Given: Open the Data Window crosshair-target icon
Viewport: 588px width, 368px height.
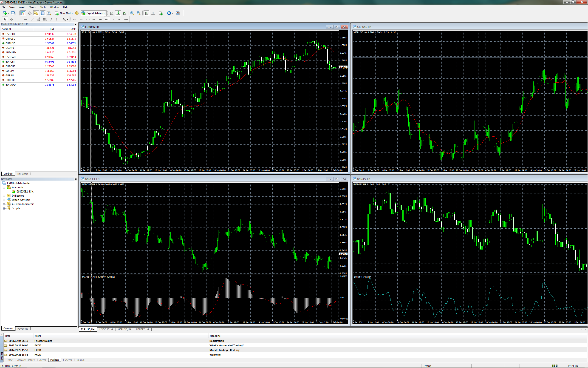Looking at the screenshot, I should coord(30,13).
